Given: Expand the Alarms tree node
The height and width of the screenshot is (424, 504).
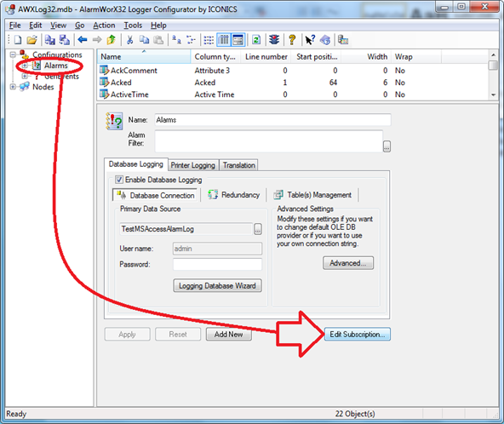Looking at the screenshot, I should point(25,66).
